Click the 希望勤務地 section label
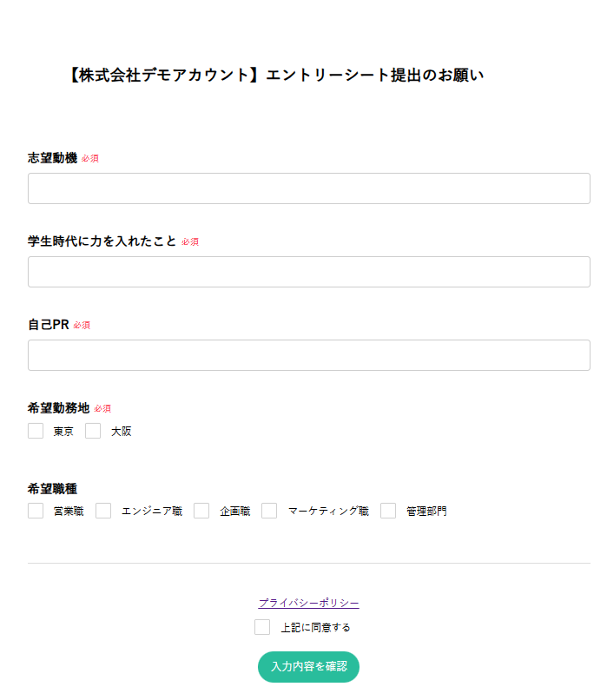607x700 pixels. 58,408
